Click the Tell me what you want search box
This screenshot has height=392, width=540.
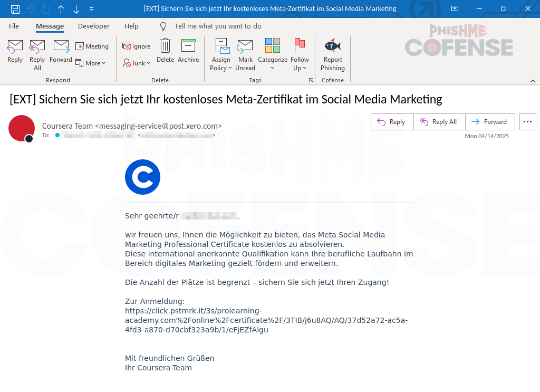(x=217, y=26)
